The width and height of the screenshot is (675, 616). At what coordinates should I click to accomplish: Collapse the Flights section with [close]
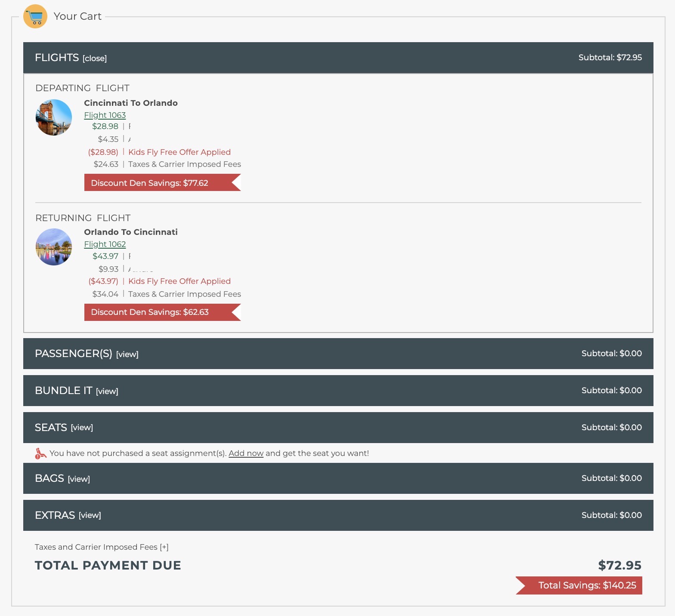95,59
